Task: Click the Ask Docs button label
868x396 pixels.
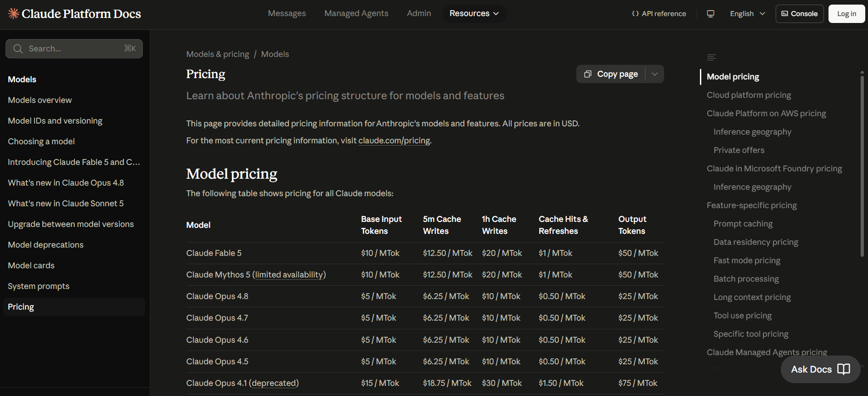Action: (811, 369)
